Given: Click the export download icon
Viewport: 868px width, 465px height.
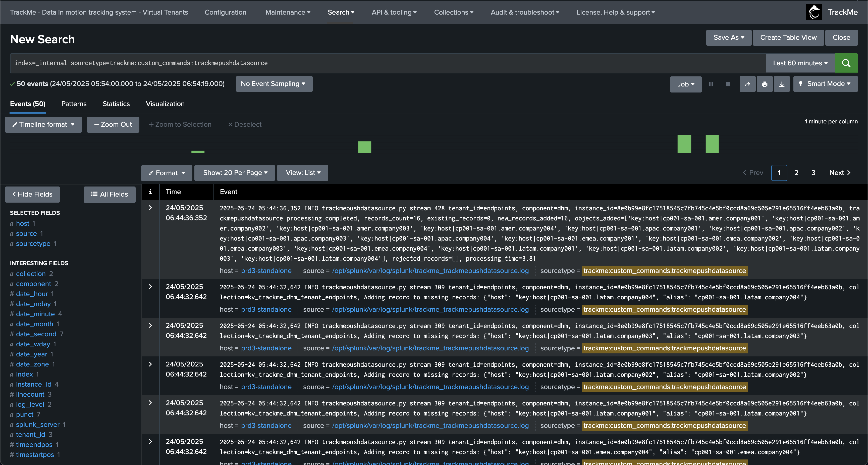Looking at the screenshot, I should pyautogui.click(x=781, y=84).
